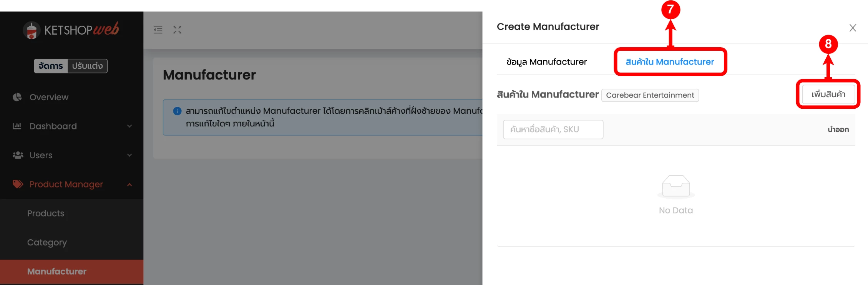Click the นำออก remove link
The image size is (868, 285).
838,129
